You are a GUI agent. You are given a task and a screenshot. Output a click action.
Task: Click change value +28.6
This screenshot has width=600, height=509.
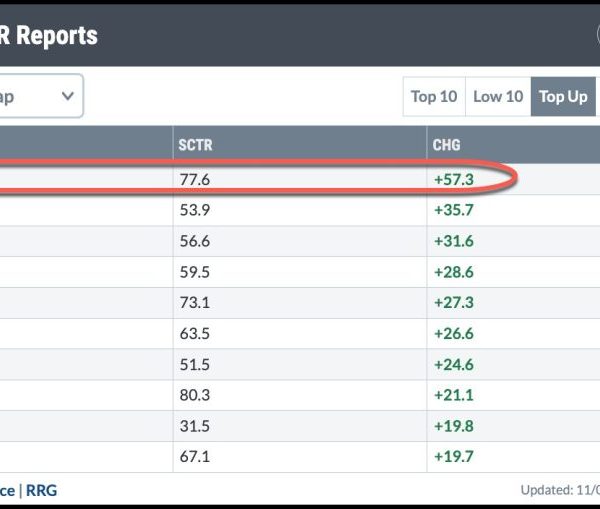click(x=454, y=272)
